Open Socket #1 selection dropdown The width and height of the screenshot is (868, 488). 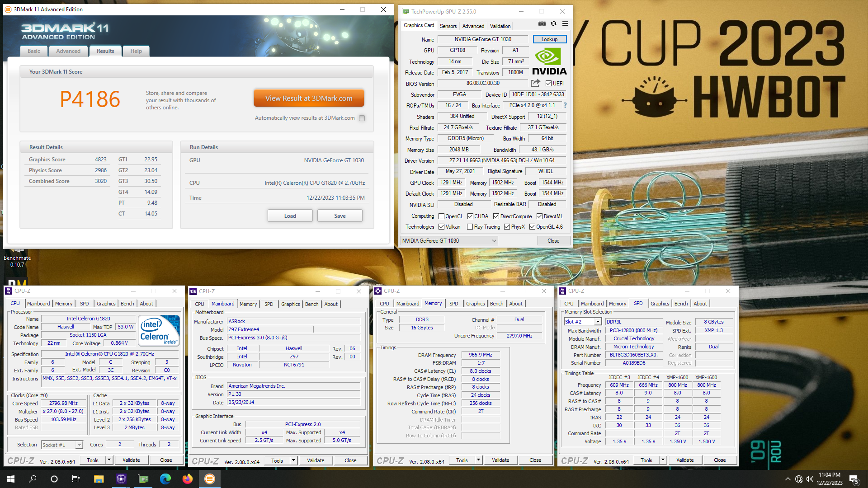click(62, 445)
